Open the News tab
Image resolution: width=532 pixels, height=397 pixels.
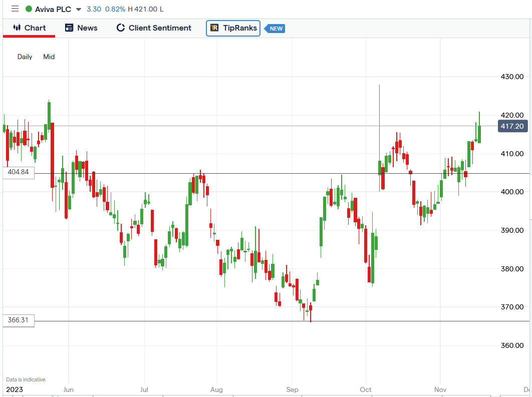point(81,28)
